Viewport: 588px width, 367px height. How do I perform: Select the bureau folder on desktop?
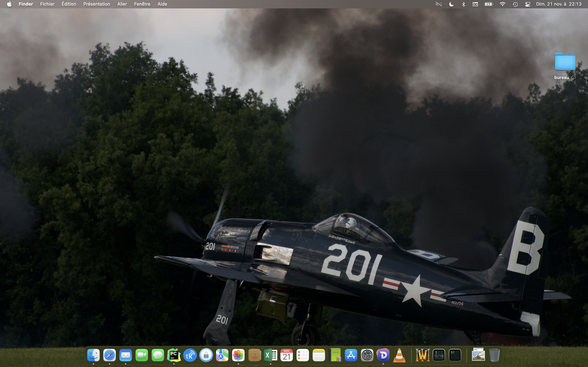pyautogui.click(x=565, y=62)
